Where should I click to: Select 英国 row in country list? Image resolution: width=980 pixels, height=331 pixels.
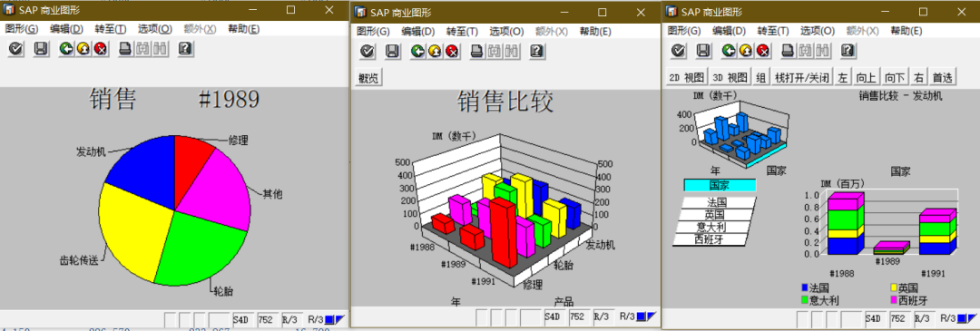coord(714,214)
